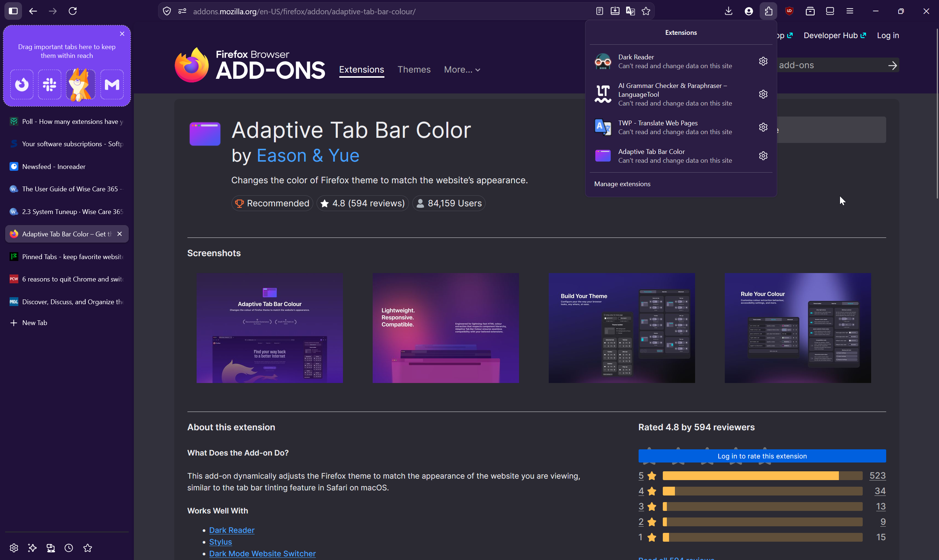Click the Recommended badge
939x560 pixels.
click(x=272, y=203)
